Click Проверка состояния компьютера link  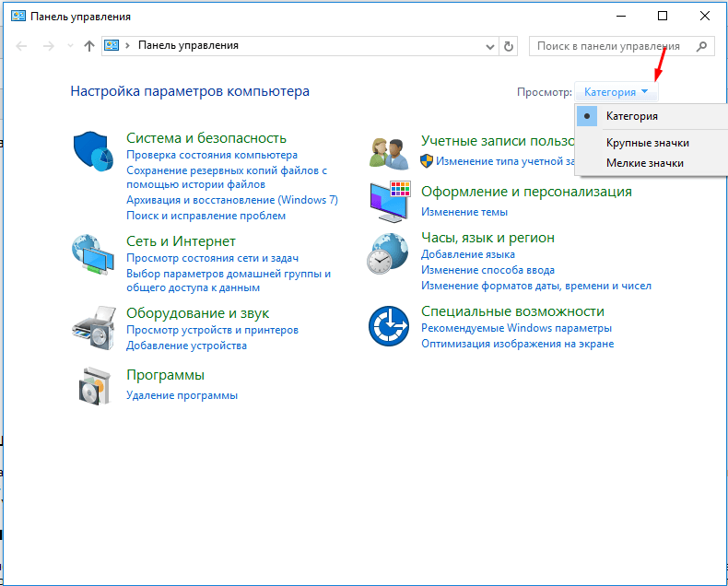coord(212,155)
